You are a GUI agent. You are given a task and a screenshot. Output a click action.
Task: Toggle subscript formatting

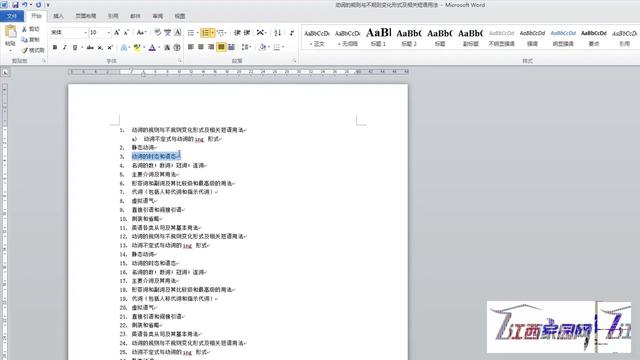pyautogui.click(x=100, y=47)
